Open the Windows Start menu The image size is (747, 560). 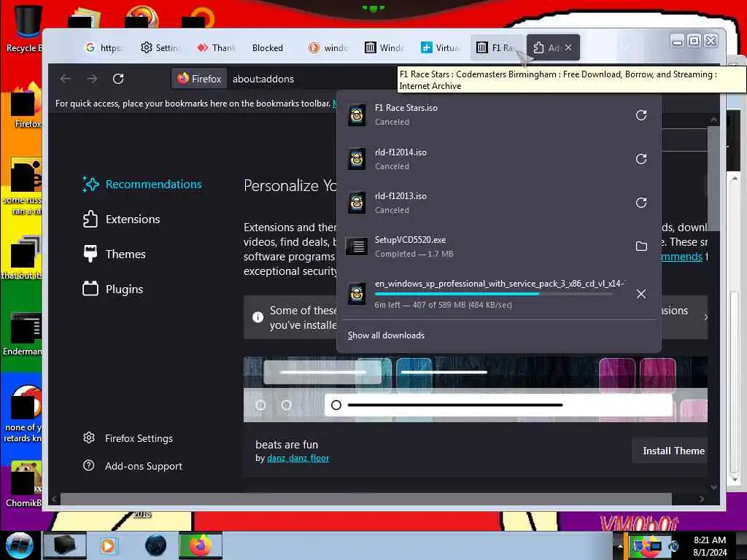tap(19, 545)
